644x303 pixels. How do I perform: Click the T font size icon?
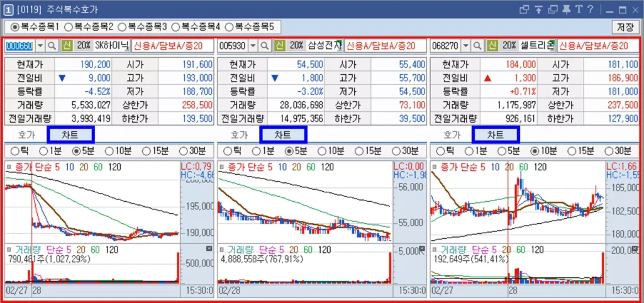pyautogui.click(x=579, y=9)
